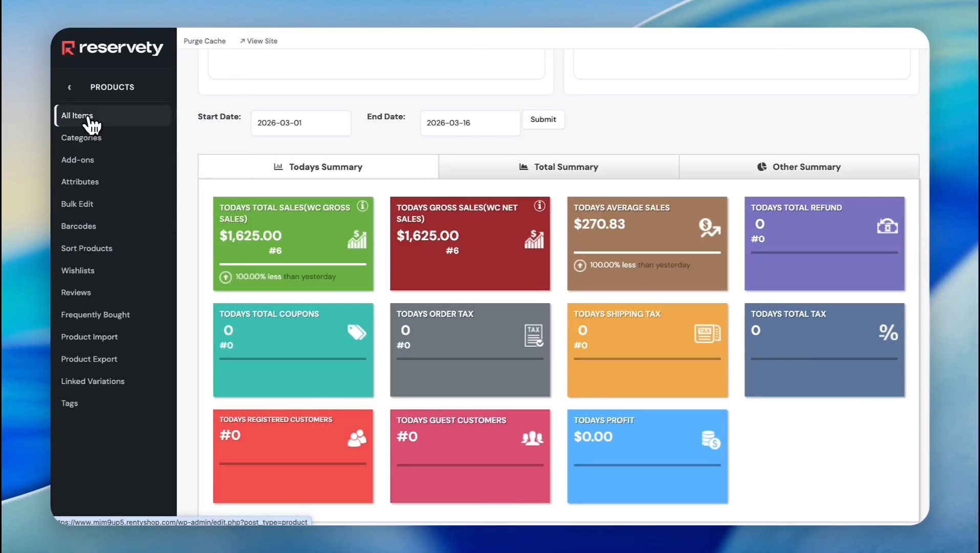Switch to the Total Summary tab
Viewport: 980px width, 553px height.
point(559,167)
